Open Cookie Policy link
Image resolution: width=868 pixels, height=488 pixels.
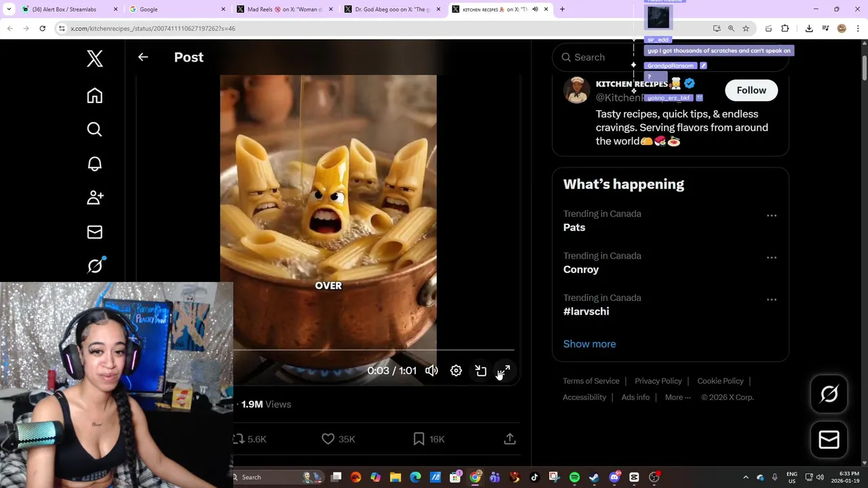point(720,381)
